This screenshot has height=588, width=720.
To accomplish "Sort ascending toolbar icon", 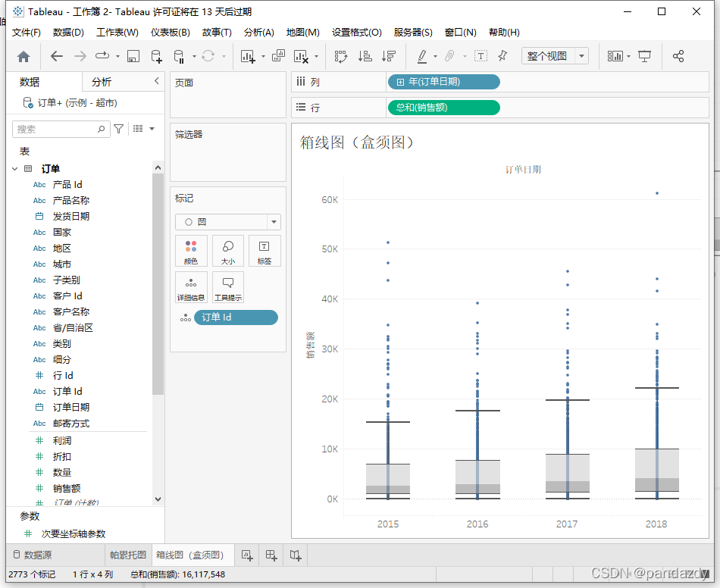I will coord(365,57).
